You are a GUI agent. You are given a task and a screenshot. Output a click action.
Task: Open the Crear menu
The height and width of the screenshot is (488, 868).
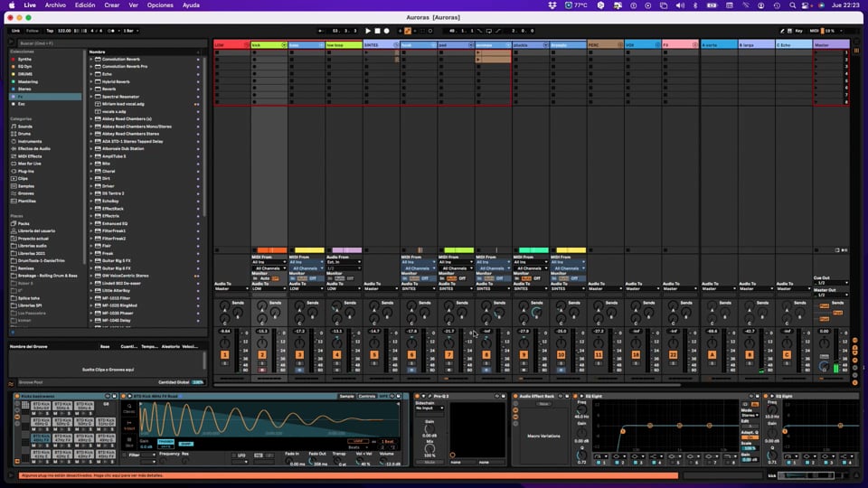(112, 5)
